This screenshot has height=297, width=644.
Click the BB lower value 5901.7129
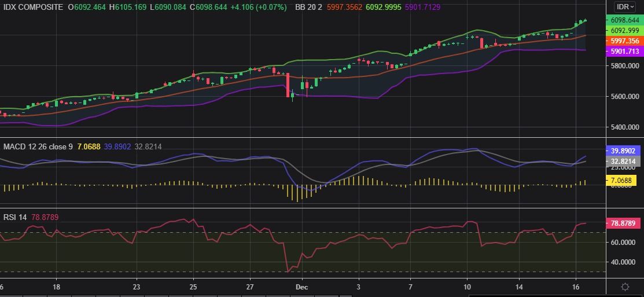pos(422,8)
